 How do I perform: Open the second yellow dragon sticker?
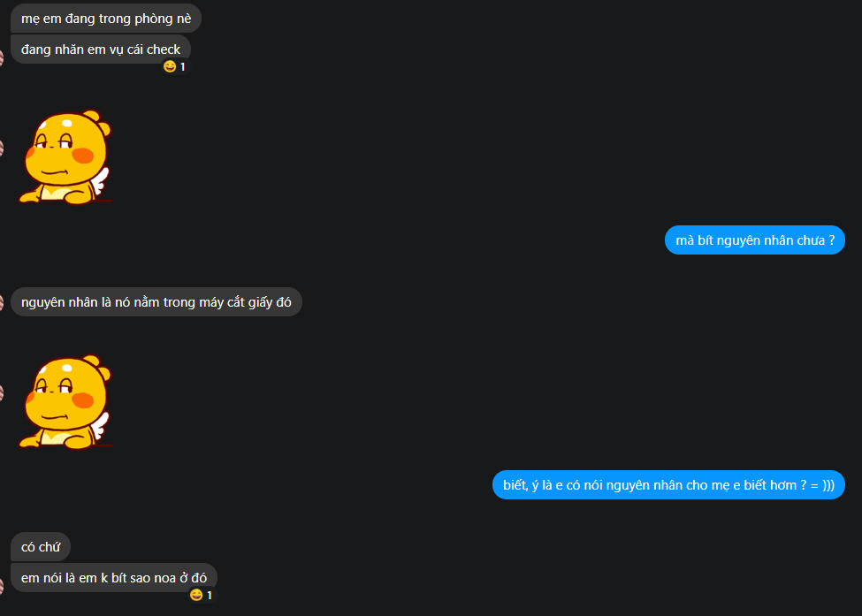pyautogui.click(x=65, y=402)
